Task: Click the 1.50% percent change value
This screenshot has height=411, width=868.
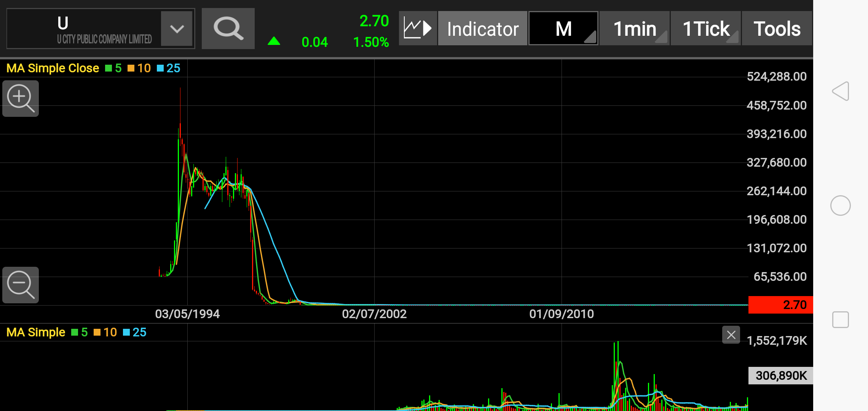Action: 371,42
